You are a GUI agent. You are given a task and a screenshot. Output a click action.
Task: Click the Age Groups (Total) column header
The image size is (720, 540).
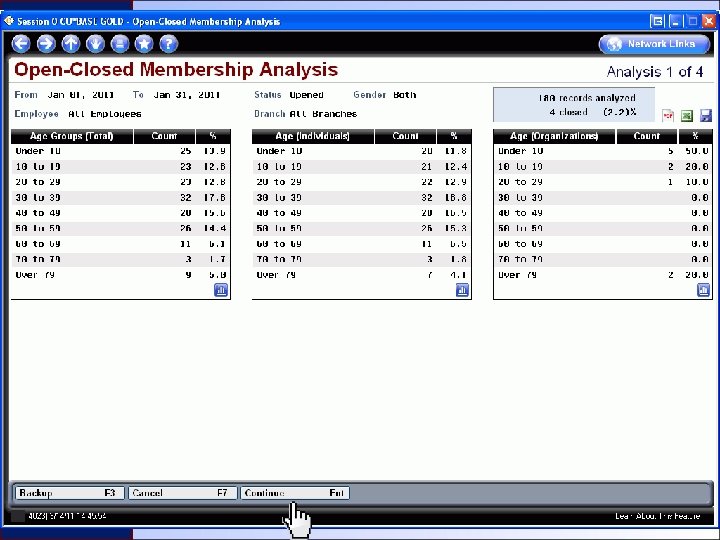coord(72,136)
